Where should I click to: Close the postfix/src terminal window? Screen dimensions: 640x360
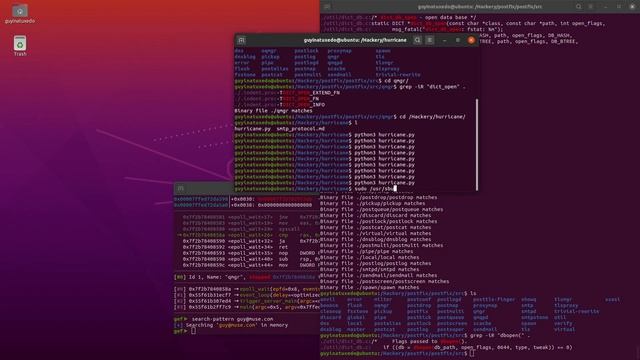(632, 7)
